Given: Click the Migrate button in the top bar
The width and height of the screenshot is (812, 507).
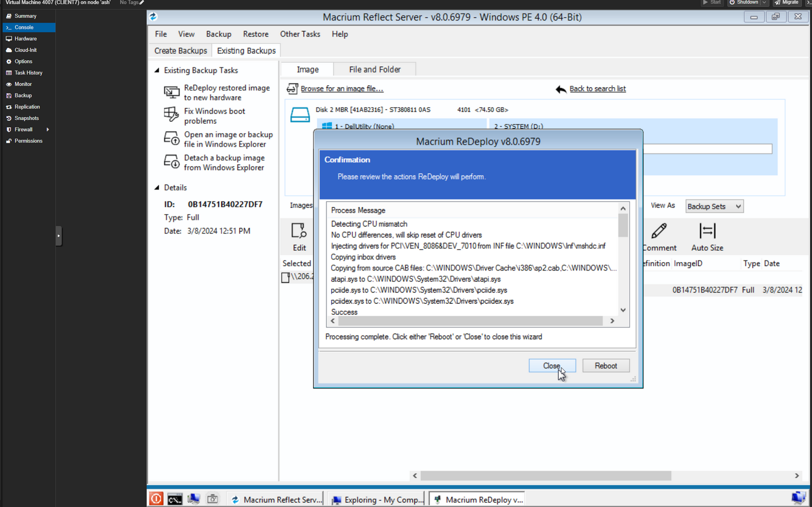Looking at the screenshot, I should tap(786, 3).
